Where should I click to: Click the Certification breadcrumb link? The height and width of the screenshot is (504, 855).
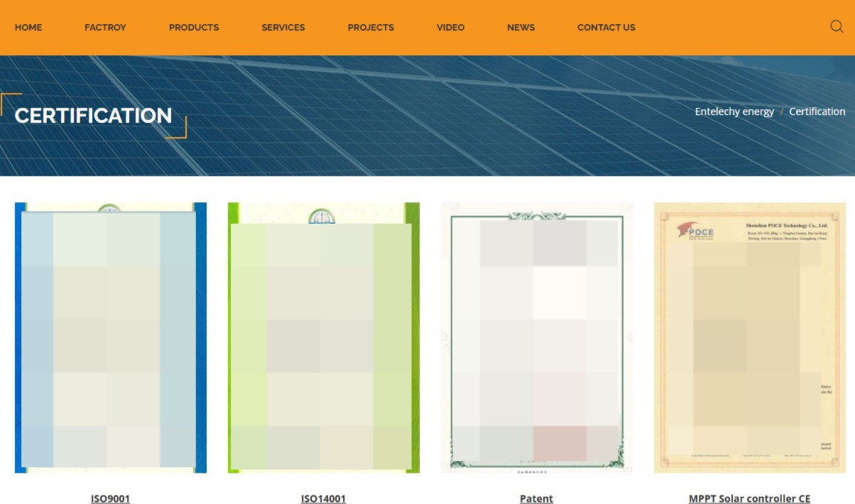pos(817,111)
